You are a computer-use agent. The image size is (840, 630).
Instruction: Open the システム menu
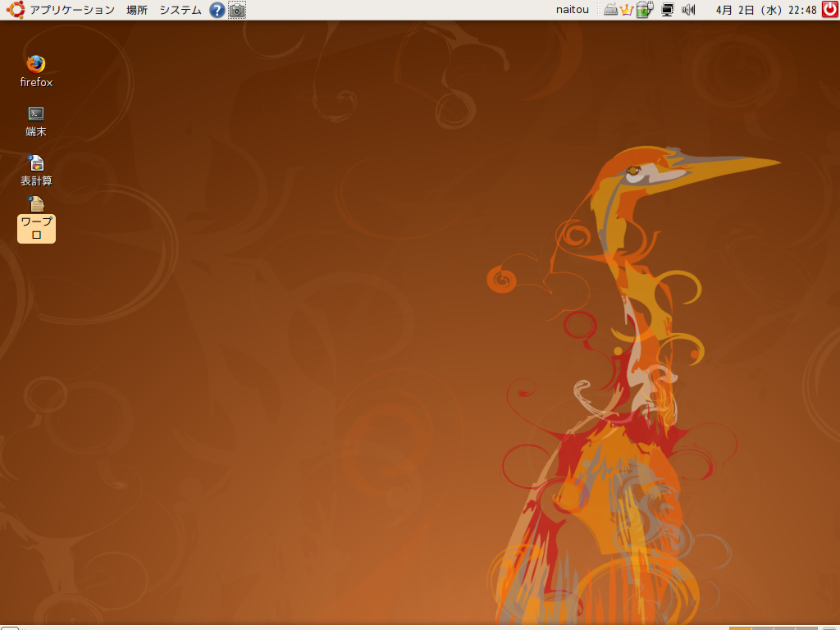(x=180, y=10)
